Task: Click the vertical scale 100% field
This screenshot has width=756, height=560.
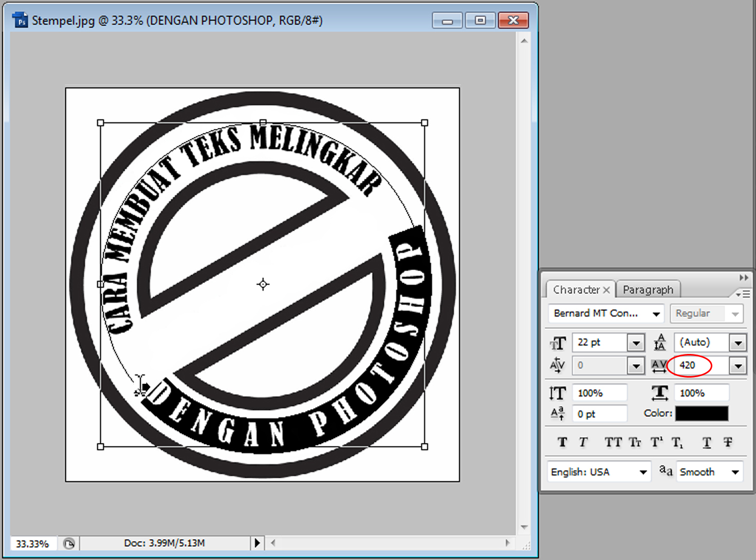Action: [x=599, y=394]
